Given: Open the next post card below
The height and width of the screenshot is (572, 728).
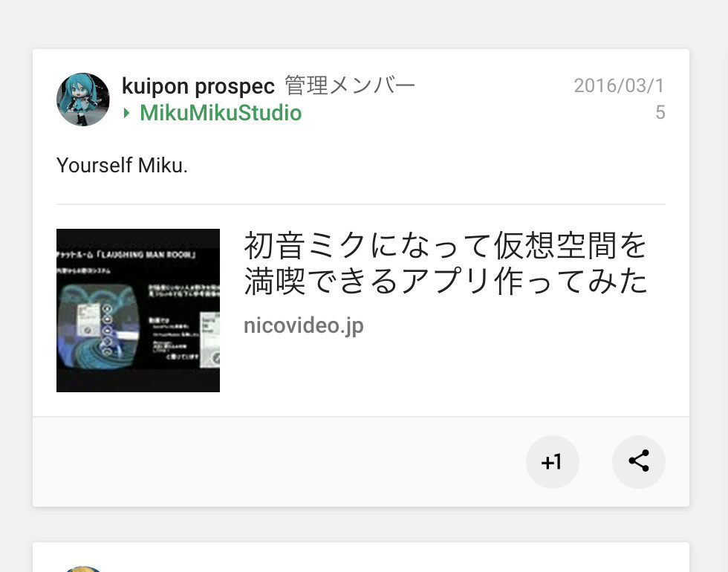Looking at the screenshot, I should [x=361, y=557].
